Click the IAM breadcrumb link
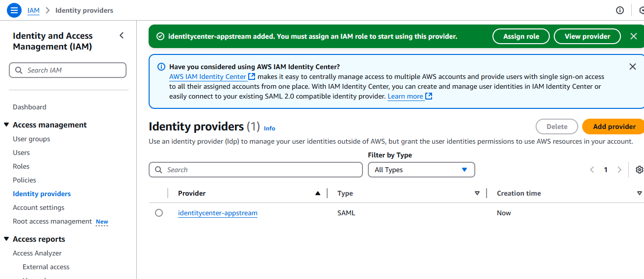Image resolution: width=644 pixels, height=279 pixels. coord(33,10)
